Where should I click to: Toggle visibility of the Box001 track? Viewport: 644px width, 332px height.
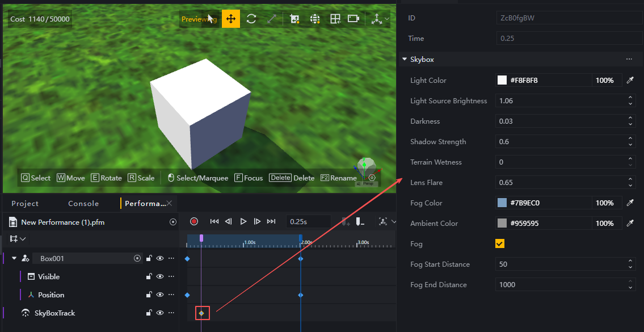160,259
